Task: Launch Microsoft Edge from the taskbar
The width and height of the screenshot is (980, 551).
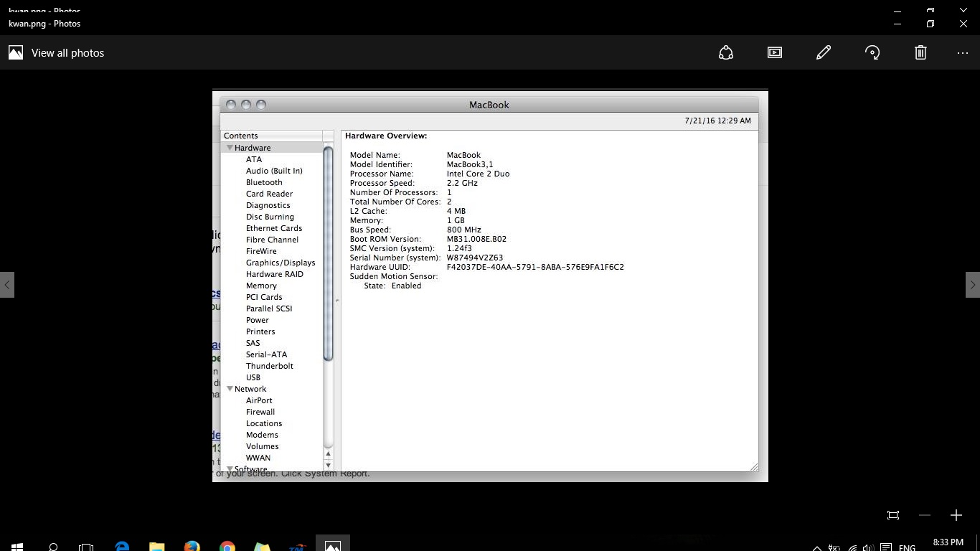Action: pos(123,547)
